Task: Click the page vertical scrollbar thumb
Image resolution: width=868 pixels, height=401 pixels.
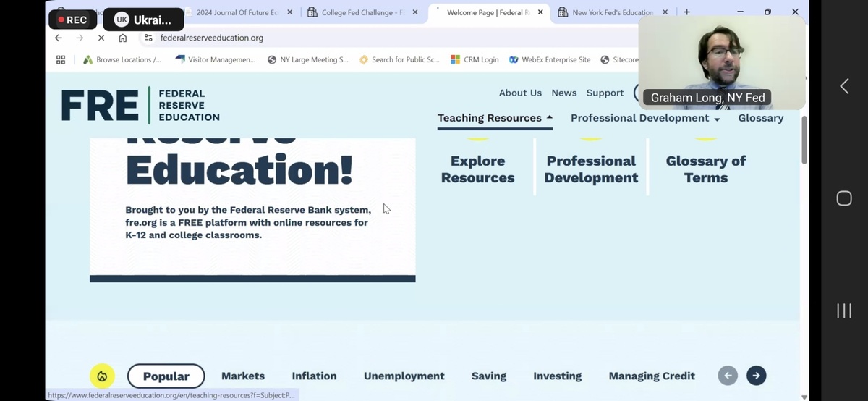Action: (x=804, y=139)
